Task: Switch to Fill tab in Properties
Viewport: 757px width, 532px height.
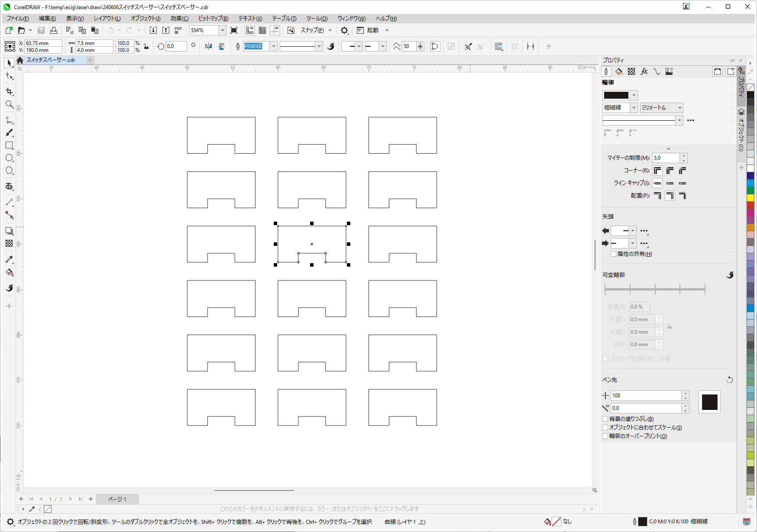Action: (x=619, y=72)
